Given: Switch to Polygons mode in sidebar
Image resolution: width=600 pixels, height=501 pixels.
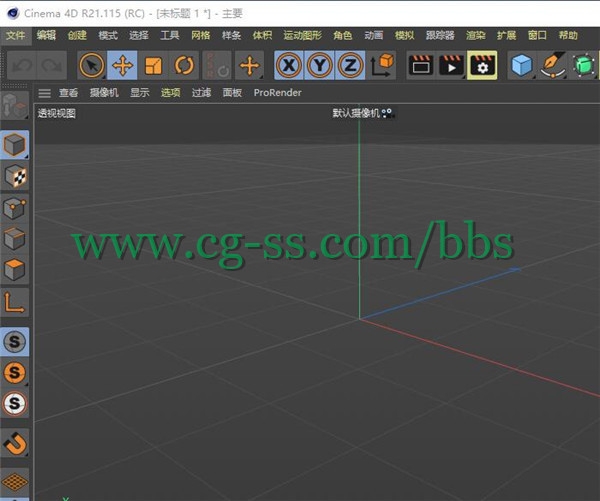Looking at the screenshot, I should tap(15, 270).
